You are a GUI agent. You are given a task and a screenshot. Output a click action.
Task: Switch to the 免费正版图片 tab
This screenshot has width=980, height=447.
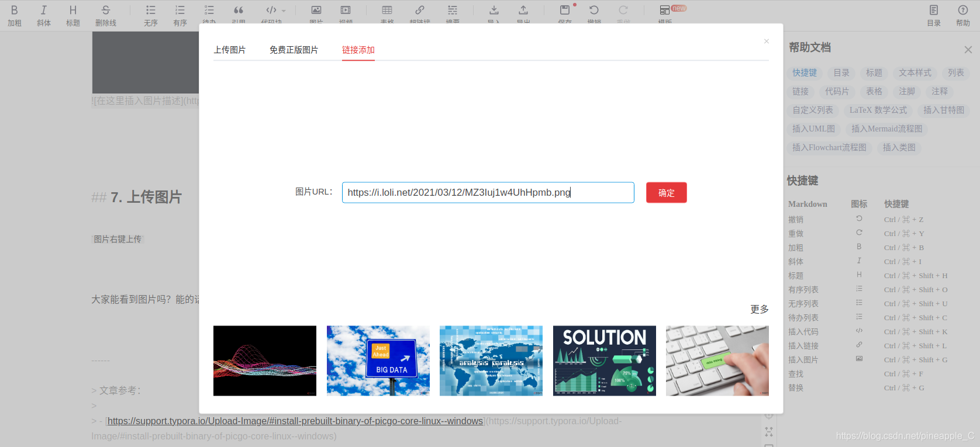point(294,50)
